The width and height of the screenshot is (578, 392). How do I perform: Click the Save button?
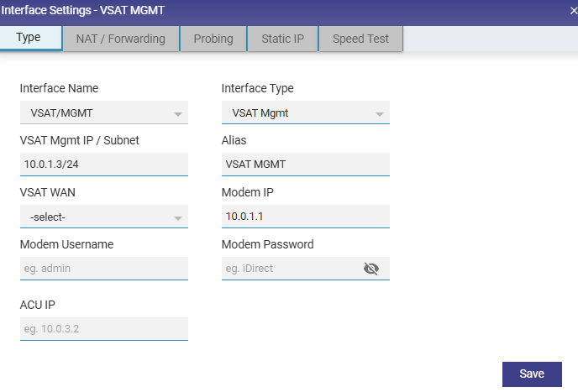(531, 374)
